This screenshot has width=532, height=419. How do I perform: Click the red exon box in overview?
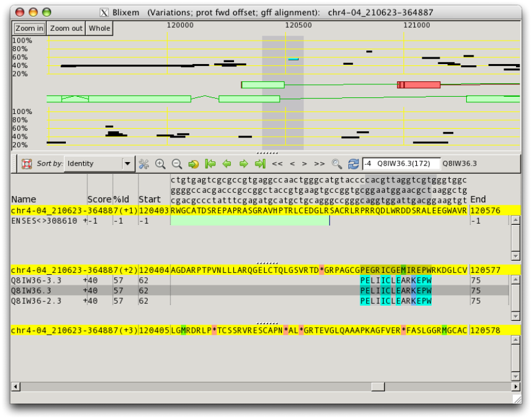pos(419,85)
